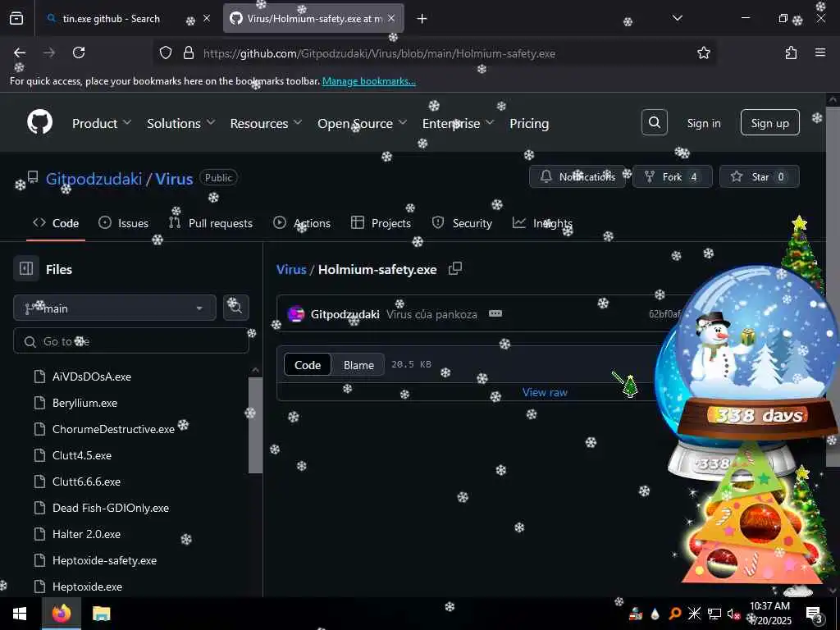Open the Pull requests tab
This screenshot has width=840, height=630.
[211, 223]
